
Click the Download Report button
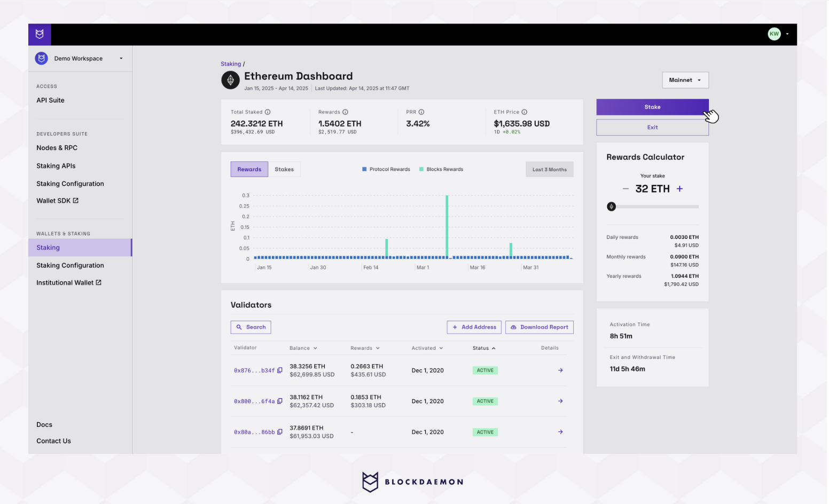539,327
